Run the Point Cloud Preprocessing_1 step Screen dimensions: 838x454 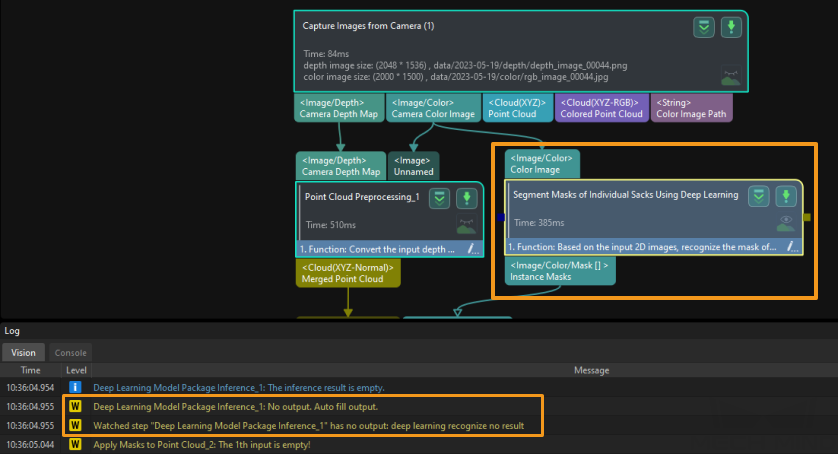click(x=466, y=198)
